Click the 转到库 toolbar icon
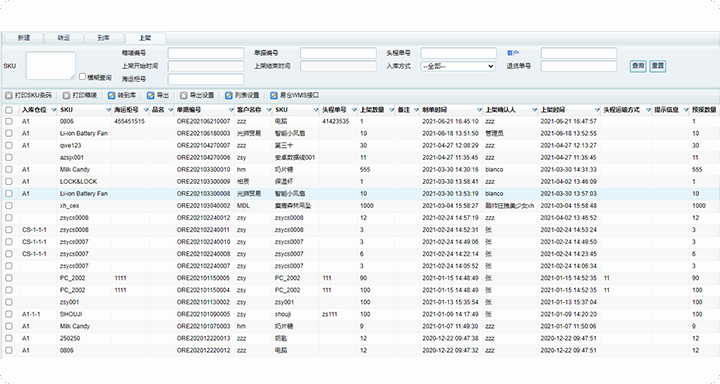The height and width of the screenshot is (384, 720). pyautogui.click(x=111, y=96)
